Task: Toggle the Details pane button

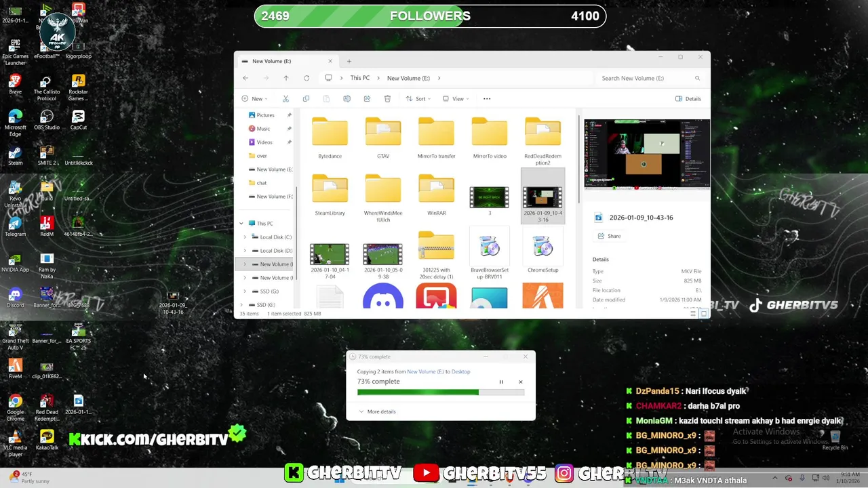Action: 688,99
